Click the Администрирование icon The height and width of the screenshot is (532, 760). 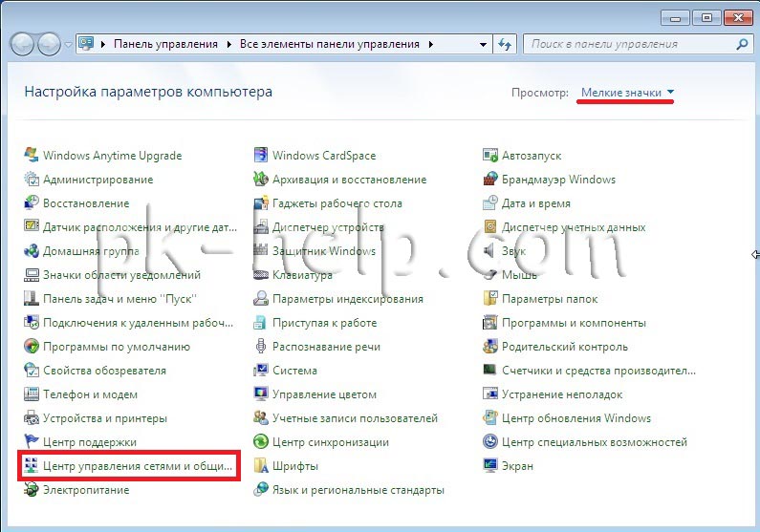pos(31,180)
